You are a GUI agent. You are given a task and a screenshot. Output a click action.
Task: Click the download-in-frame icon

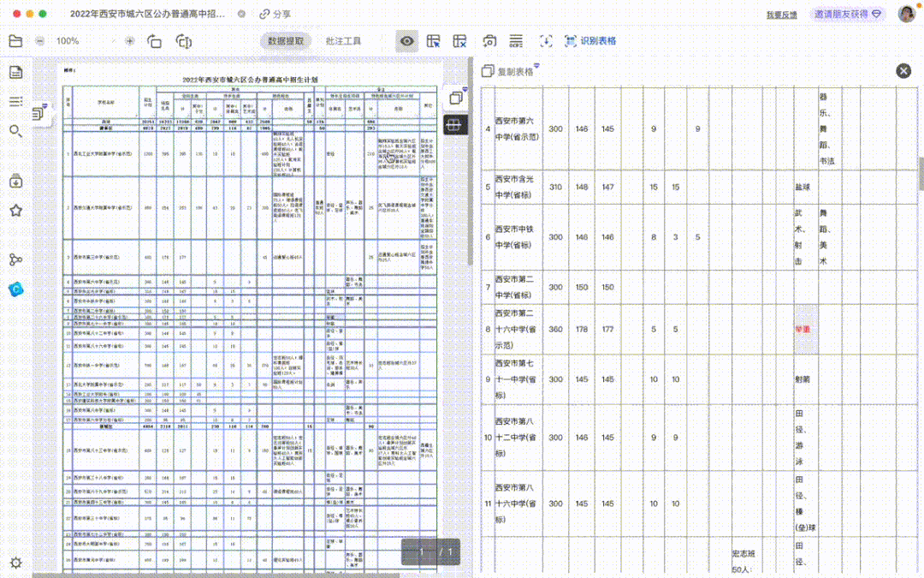[546, 41]
